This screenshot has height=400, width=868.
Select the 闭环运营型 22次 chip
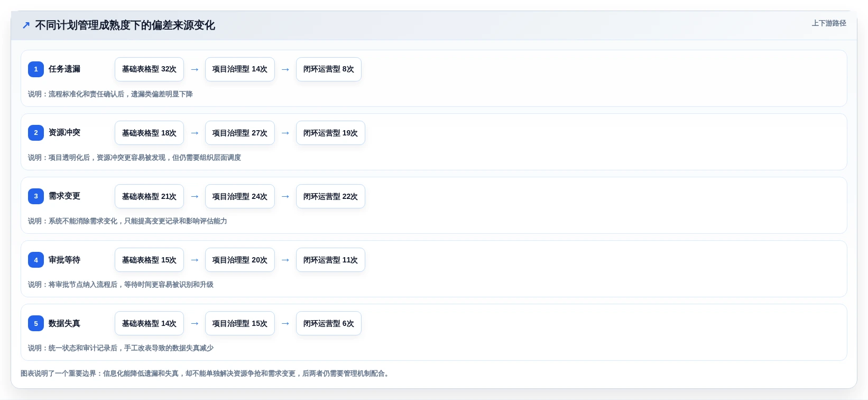(330, 196)
